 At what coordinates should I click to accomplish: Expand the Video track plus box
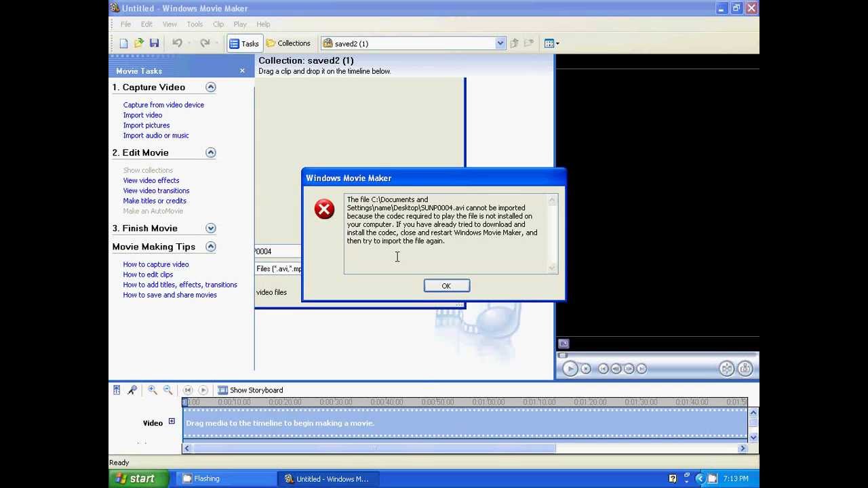coord(172,422)
